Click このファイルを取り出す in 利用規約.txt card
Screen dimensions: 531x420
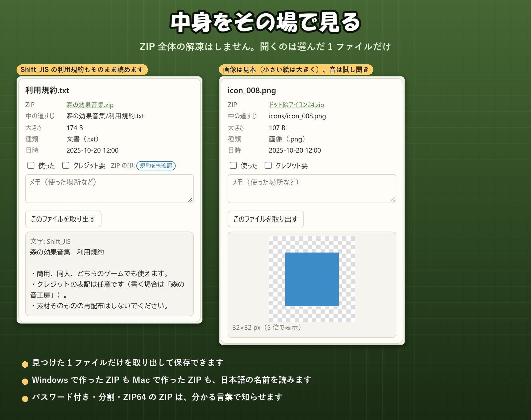click(x=63, y=219)
